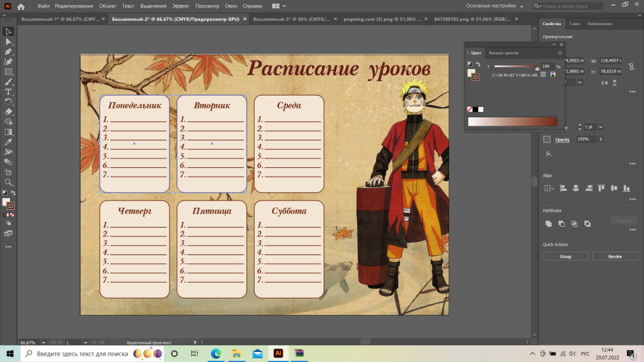Click the tint slider in Color panel
The width and height of the screenshot is (644, 362).
516,67
